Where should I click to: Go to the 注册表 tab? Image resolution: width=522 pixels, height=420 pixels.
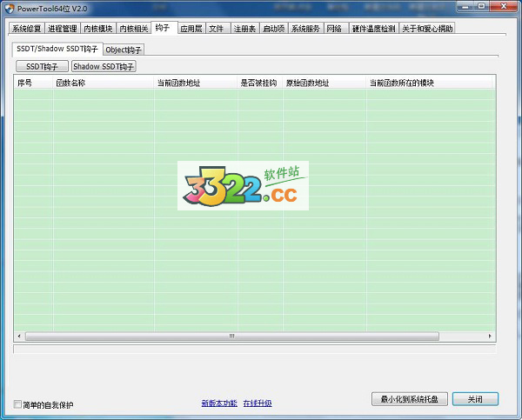(x=244, y=29)
